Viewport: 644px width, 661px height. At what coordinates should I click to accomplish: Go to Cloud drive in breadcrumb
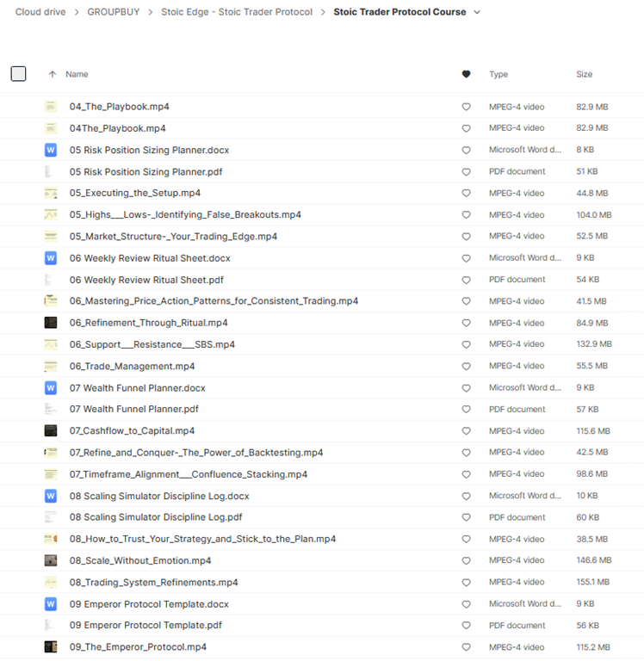[x=40, y=12]
